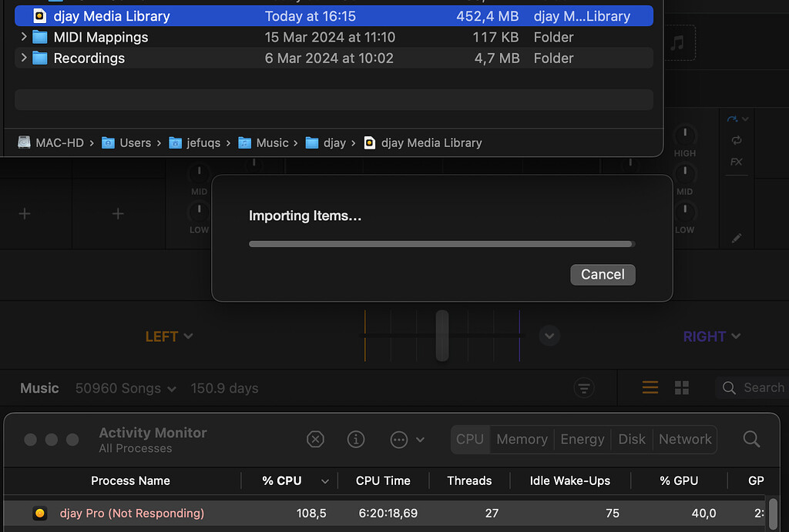Select the FX panel icon
Screen dimensions: 789x532
point(737,162)
